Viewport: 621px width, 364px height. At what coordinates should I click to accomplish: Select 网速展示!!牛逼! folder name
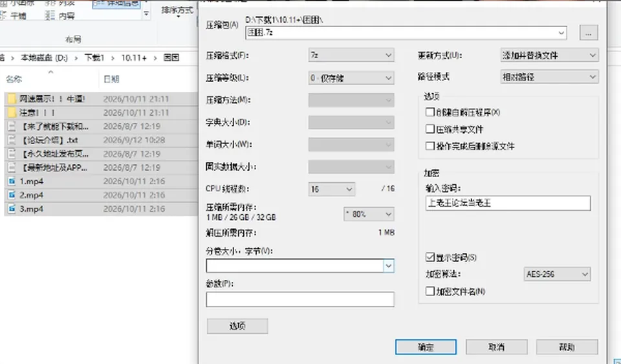(52, 99)
